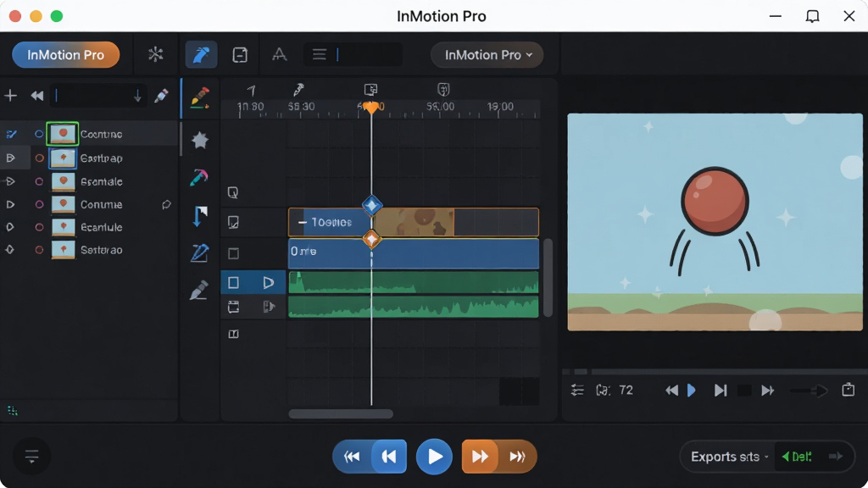The width and height of the screenshot is (868, 488).
Task: Click the blue diamond keyframe on the timeline
Action: click(x=372, y=205)
